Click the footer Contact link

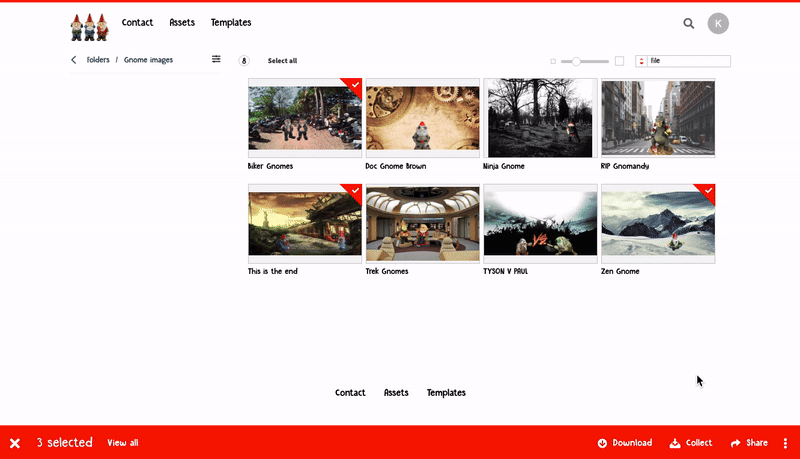pyautogui.click(x=350, y=393)
